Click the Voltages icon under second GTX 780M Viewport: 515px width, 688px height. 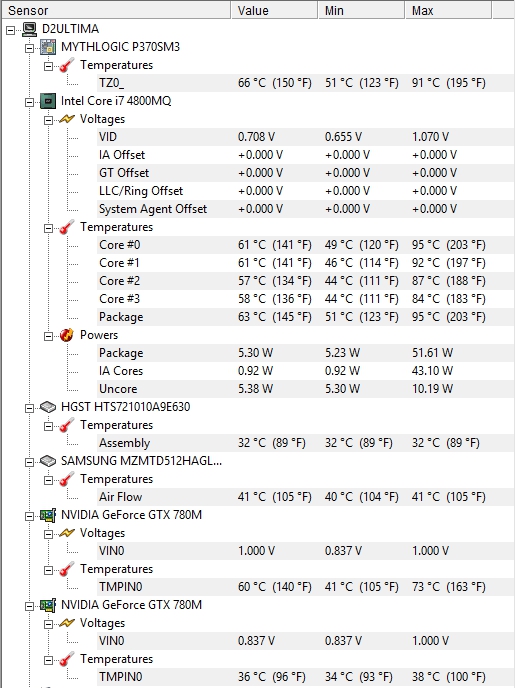tap(67, 623)
